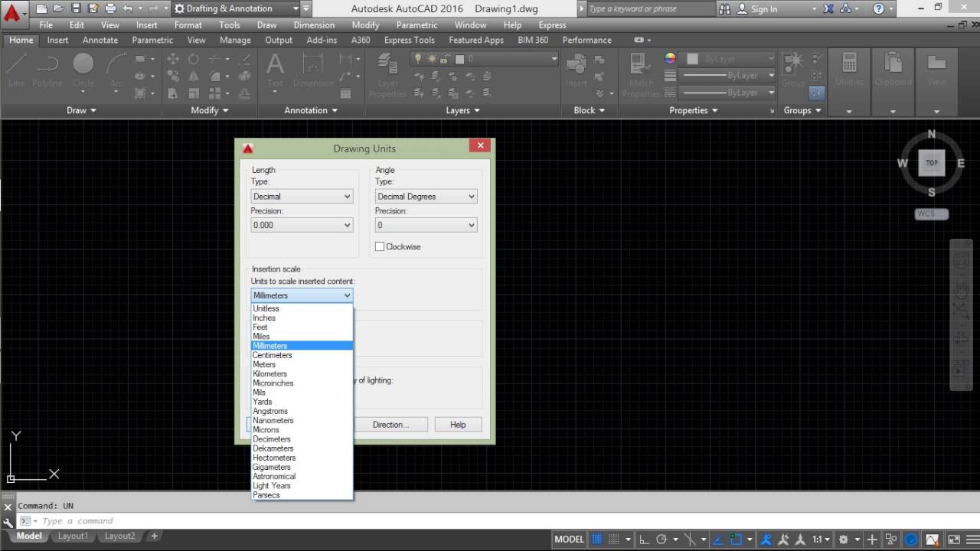Toggle the Clockwise checkbox

[x=380, y=246]
